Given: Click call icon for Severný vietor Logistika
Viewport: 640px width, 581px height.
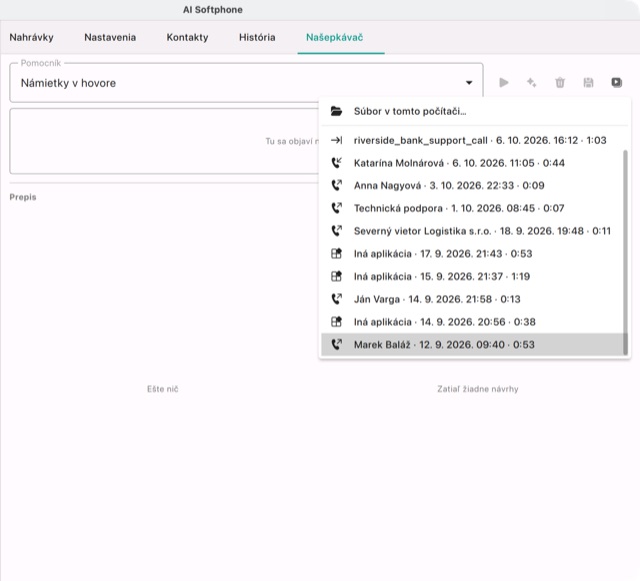Looking at the screenshot, I should point(336,231).
